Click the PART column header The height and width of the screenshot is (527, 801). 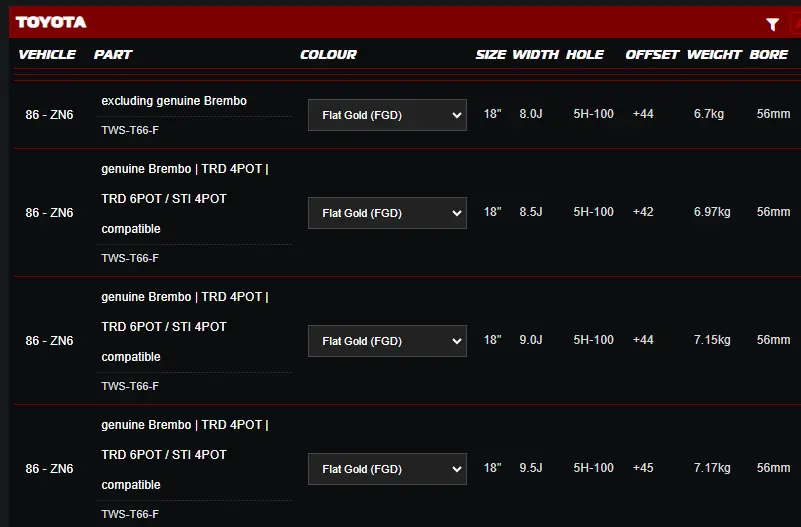(x=113, y=55)
